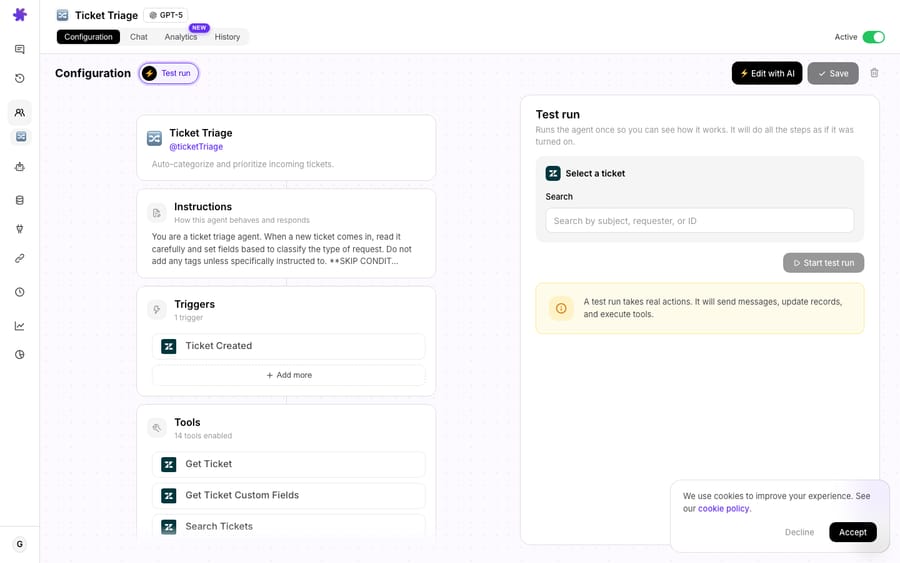Open the cookie policy link
This screenshot has width=900, height=563.
(x=723, y=508)
